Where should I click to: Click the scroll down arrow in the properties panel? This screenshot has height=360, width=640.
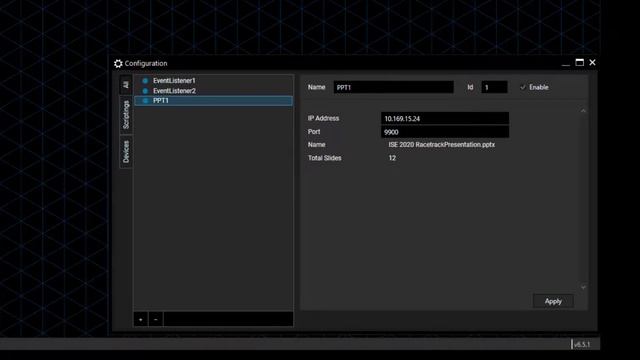[583, 287]
